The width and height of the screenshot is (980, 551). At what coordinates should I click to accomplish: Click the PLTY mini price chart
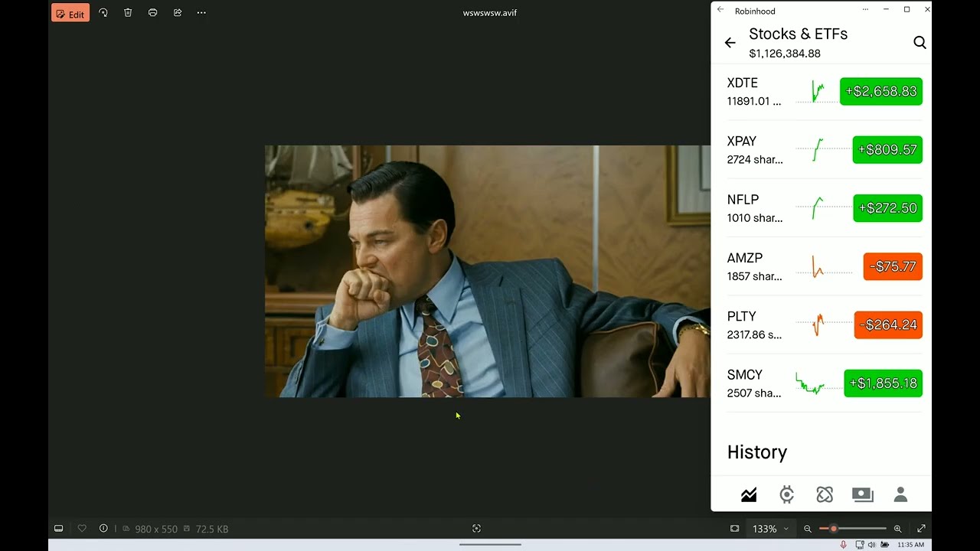click(824, 325)
